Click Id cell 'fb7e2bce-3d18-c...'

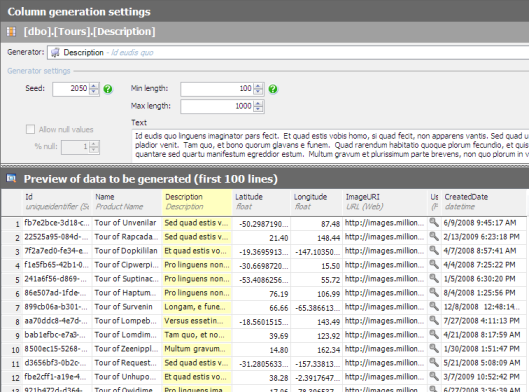[x=57, y=223]
